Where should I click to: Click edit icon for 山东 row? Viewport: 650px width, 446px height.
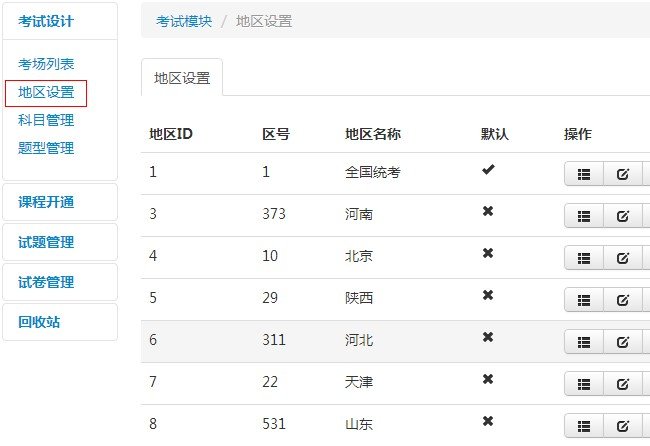622,426
